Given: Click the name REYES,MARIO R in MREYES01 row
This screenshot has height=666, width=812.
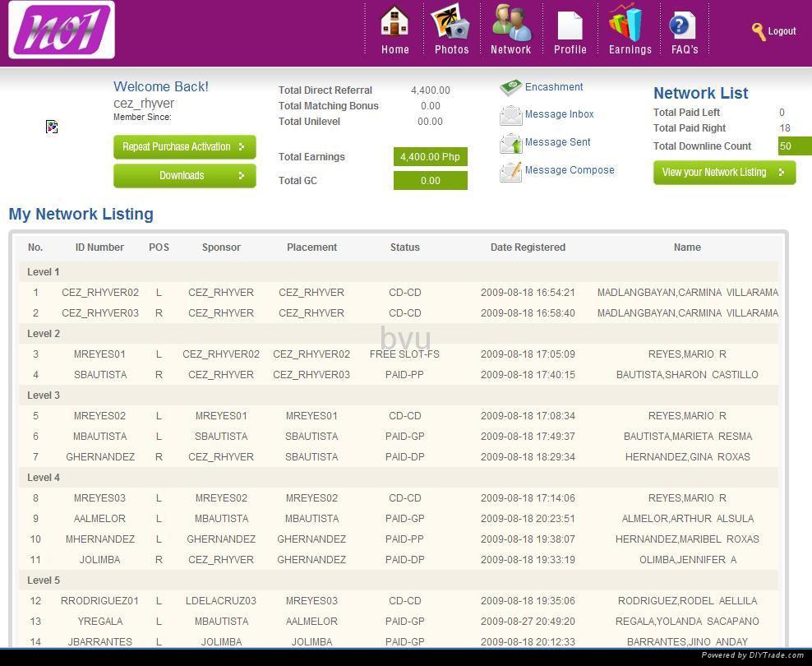Looking at the screenshot, I should 687,354.
